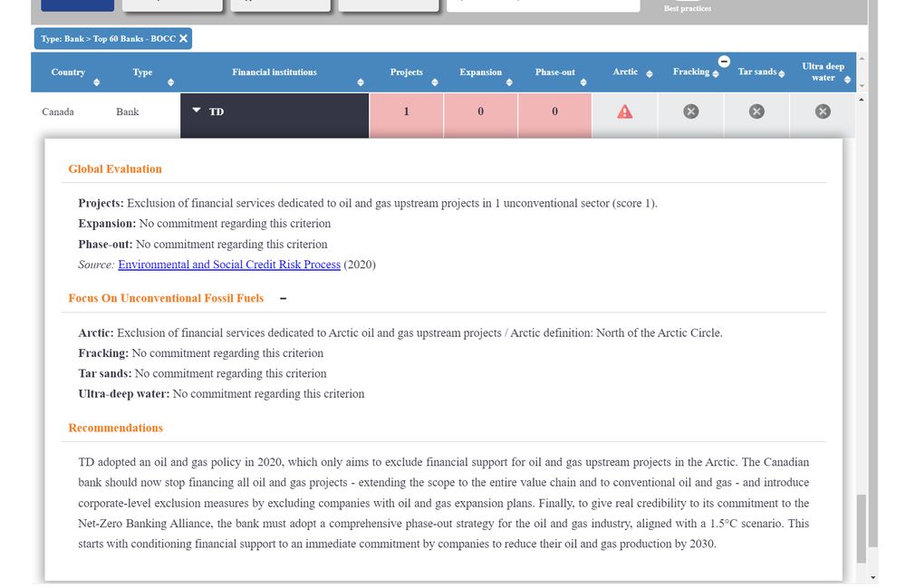Viewport: 906px width, 588px height.
Task: Click the TD Phase-out score cell
Action: tap(554, 116)
